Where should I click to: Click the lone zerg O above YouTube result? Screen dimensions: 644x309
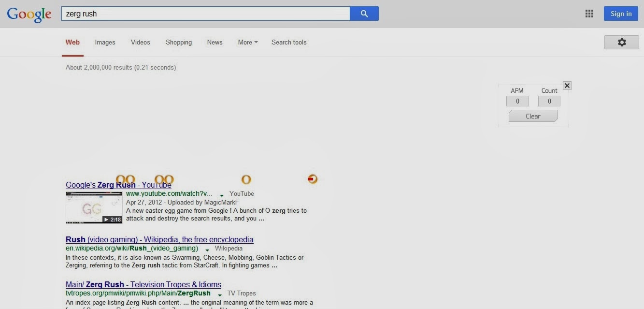(x=246, y=180)
